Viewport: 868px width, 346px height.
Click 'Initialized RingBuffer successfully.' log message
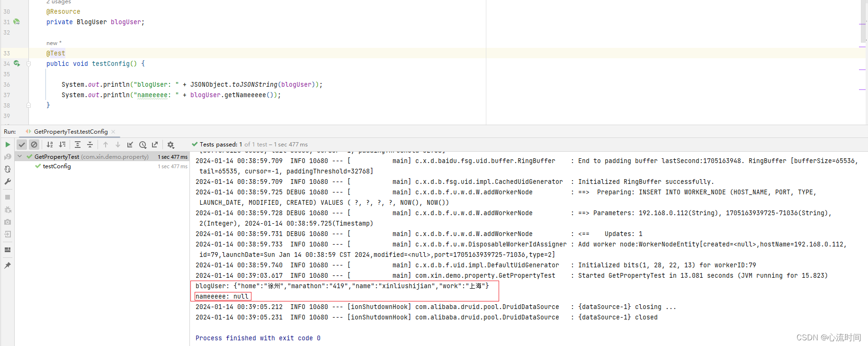tap(646, 182)
